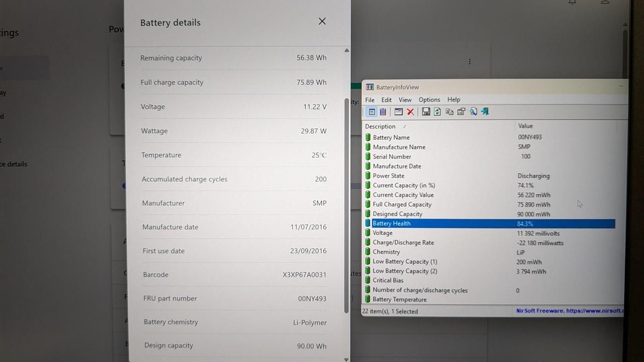This screenshot has width=644, height=362.
Task: Click the 75.89 Wh full charge value
Action: (x=311, y=82)
